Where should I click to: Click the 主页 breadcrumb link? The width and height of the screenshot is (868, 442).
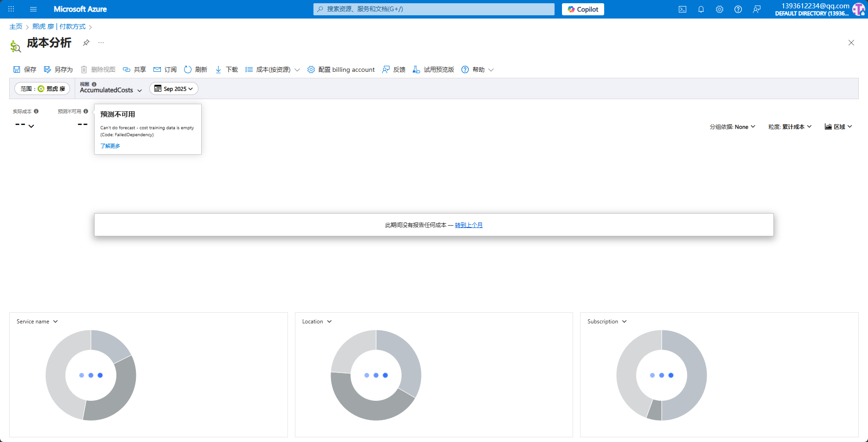16,26
